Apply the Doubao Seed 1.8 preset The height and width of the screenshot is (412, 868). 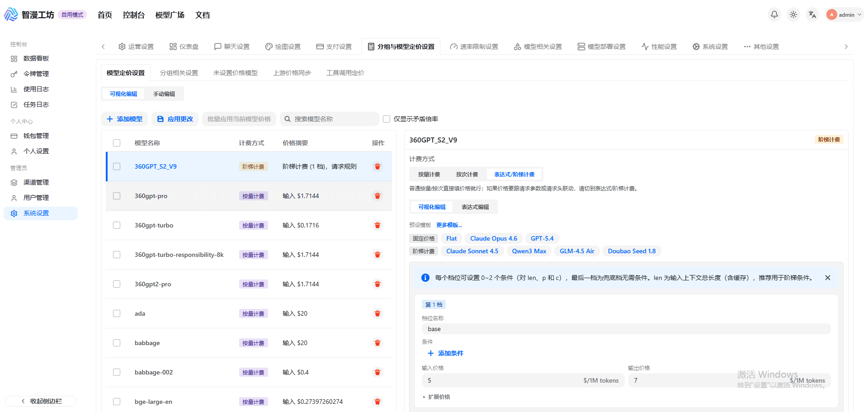click(632, 251)
